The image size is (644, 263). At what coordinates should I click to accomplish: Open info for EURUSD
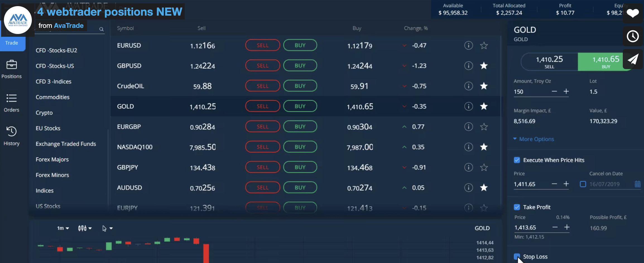(468, 45)
